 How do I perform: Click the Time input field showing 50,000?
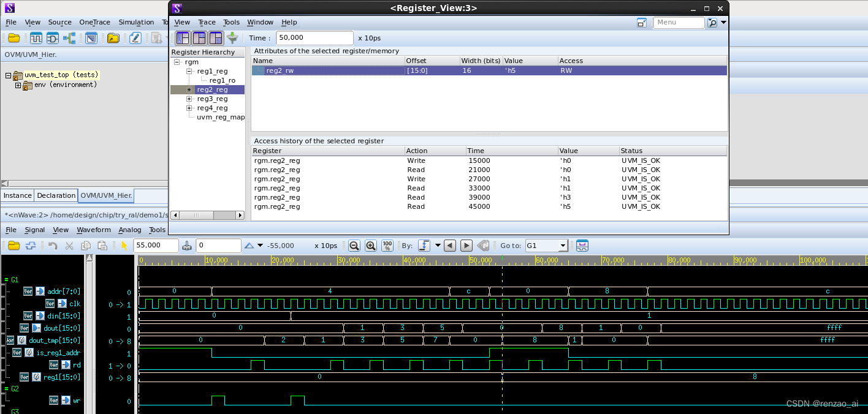pos(314,38)
